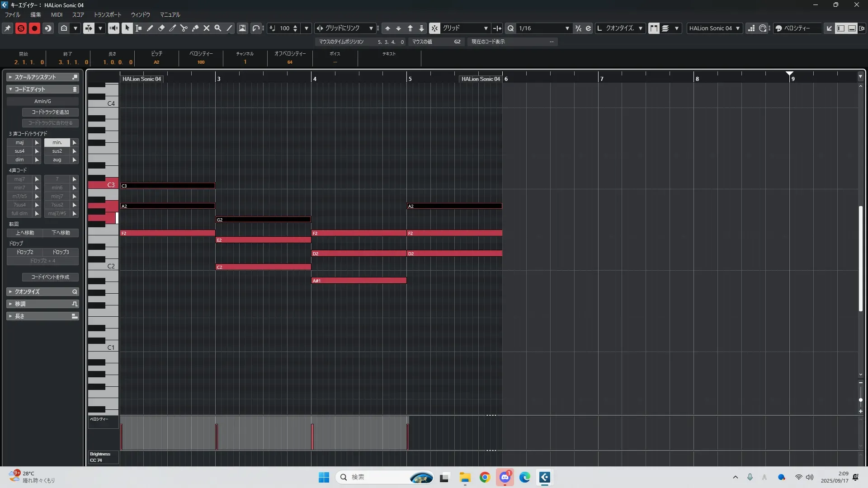Open the MIDI menu

(57, 14)
